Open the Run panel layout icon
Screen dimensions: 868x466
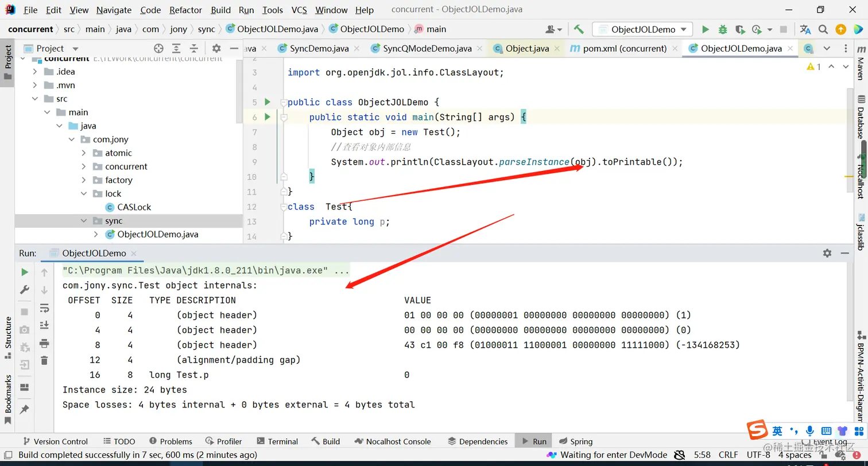click(25, 387)
